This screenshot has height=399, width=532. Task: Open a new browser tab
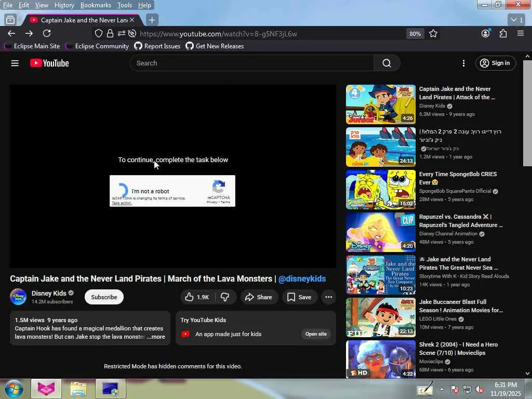pyautogui.click(x=152, y=20)
